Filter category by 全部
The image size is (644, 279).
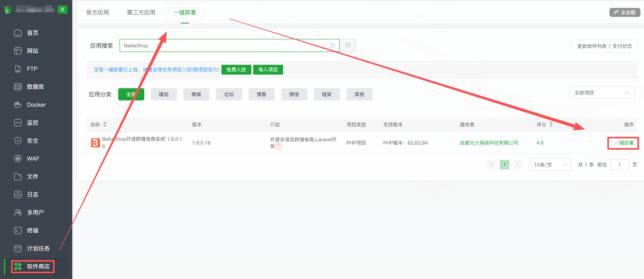[131, 94]
